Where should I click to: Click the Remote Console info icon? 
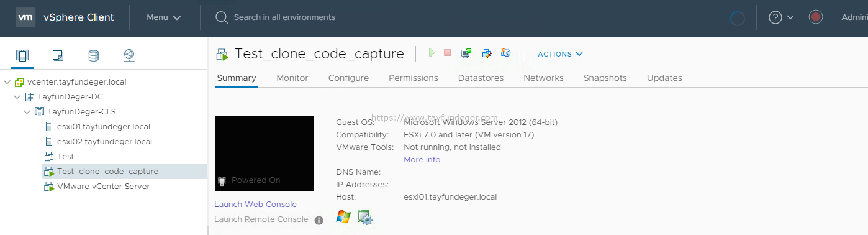click(319, 220)
